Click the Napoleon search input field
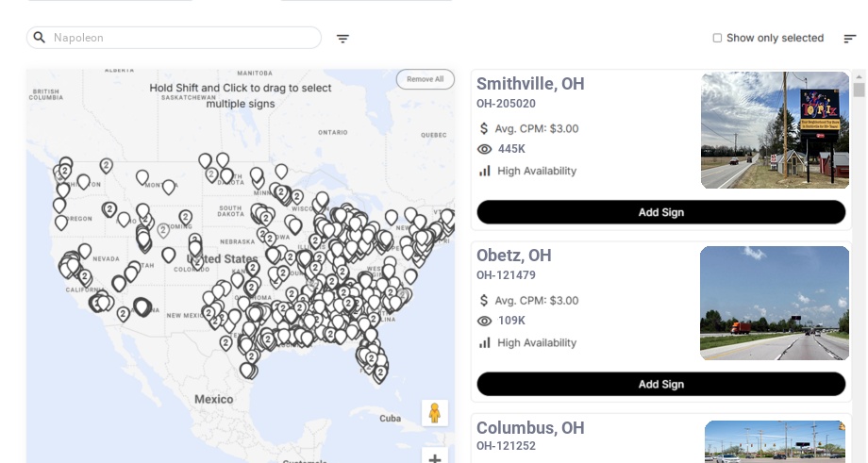 point(184,38)
